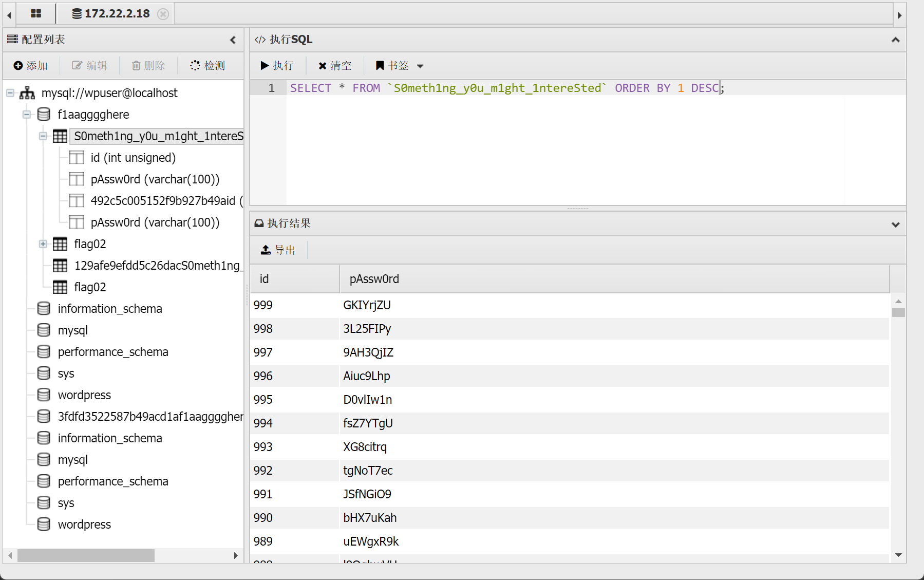Collapse the 配置列表 panel

coord(233,40)
